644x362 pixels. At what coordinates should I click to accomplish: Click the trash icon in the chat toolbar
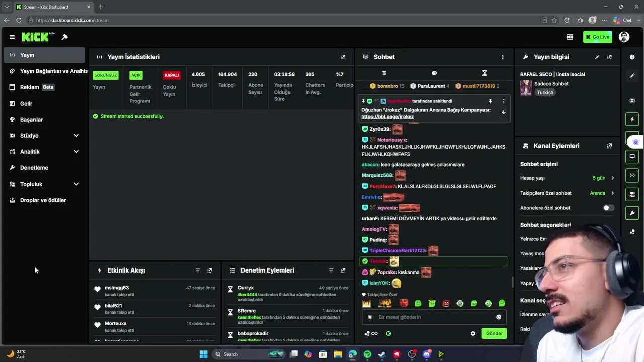click(384, 73)
